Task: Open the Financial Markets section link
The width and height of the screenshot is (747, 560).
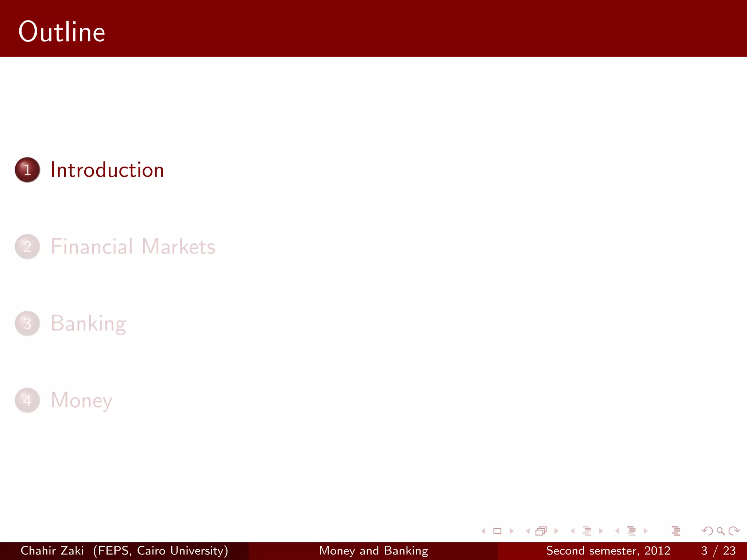Action: click(133, 246)
